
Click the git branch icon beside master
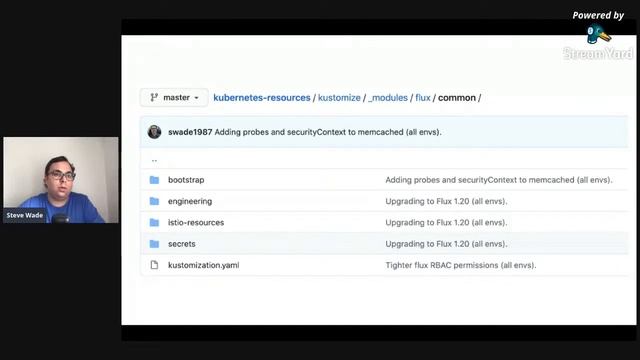[x=154, y=98]
